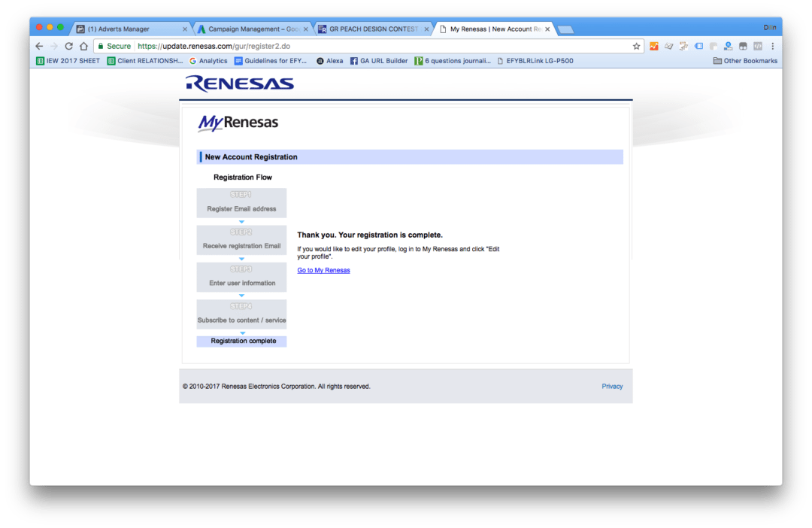This screenshot has width=812, height=528.
Task: Click the Renesas logo in header
Action: tap(239, 83)
